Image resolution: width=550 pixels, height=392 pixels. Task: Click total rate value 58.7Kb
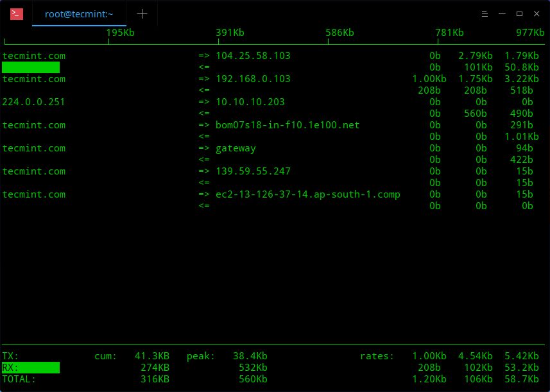(x=522, y=379)
